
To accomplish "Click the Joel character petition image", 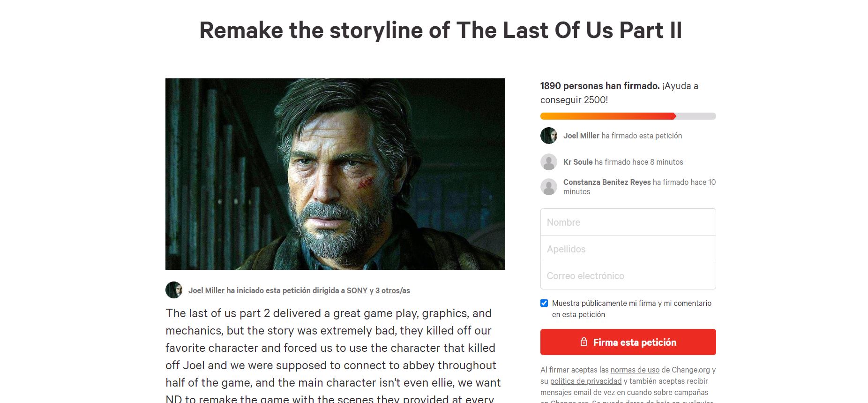I will 335,174.
